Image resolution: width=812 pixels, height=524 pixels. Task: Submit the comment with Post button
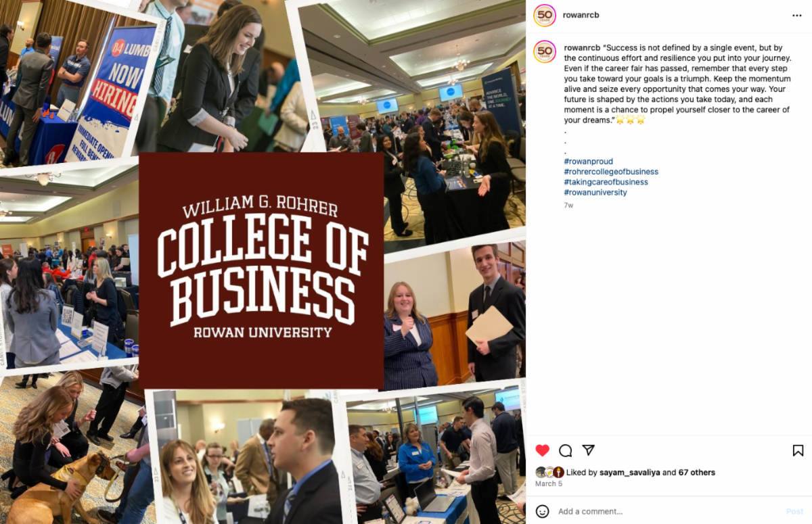(x=794, y=511)
